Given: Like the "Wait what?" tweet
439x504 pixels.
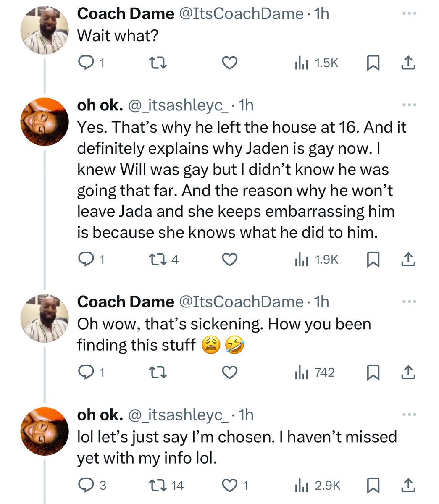Looking at the screenshot, I should click(x=229, y=63).
